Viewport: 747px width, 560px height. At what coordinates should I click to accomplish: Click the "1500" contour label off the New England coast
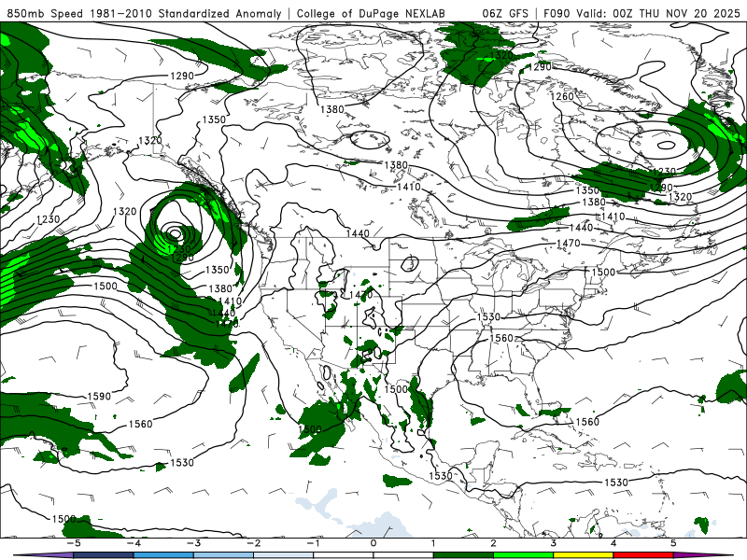[x=603, y=272]
